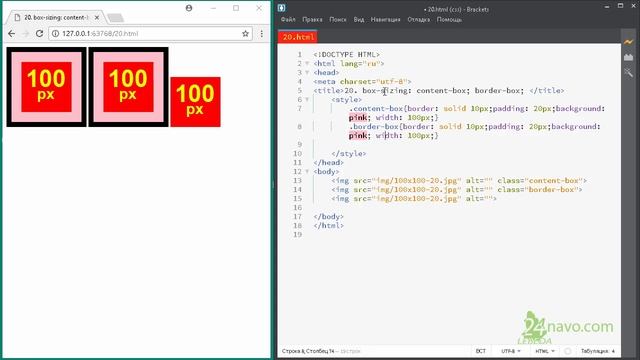Collapse the html tag fold arrow on line 2

tap(307, 64)
